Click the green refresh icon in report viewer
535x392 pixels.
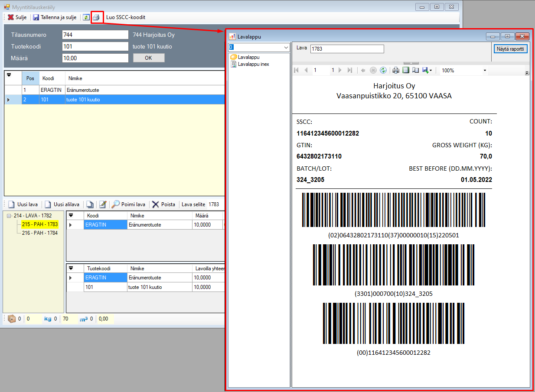[x=383, y=70]
